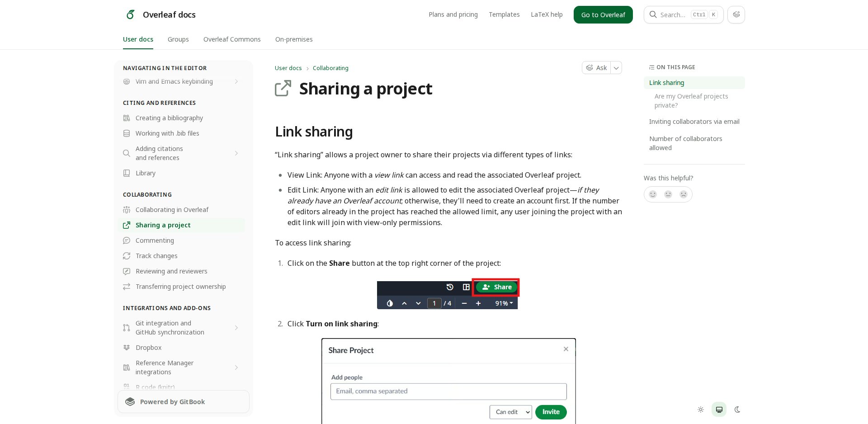Click the Transferring project ownership arrows icon
The height and width of the screenshot is (424, 868).
pos(127,287)
